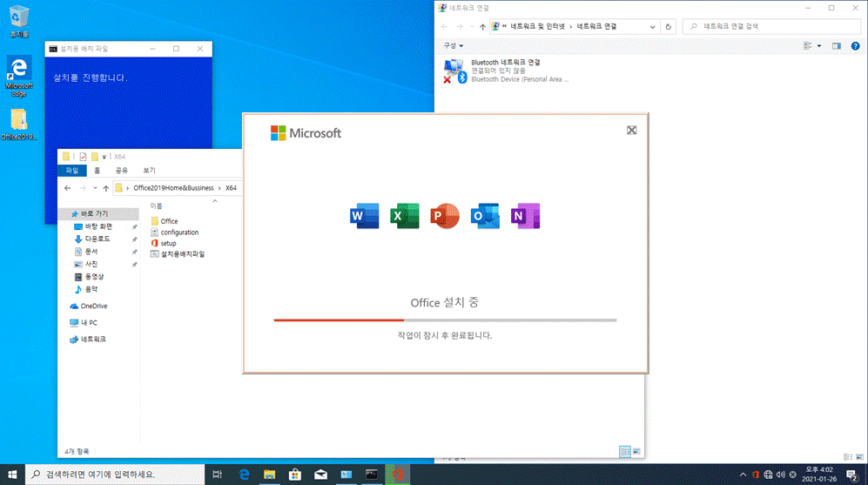Go up one folder in X64 explorer
The width and height of the screenshot is (868, 485).
point(105,188)
